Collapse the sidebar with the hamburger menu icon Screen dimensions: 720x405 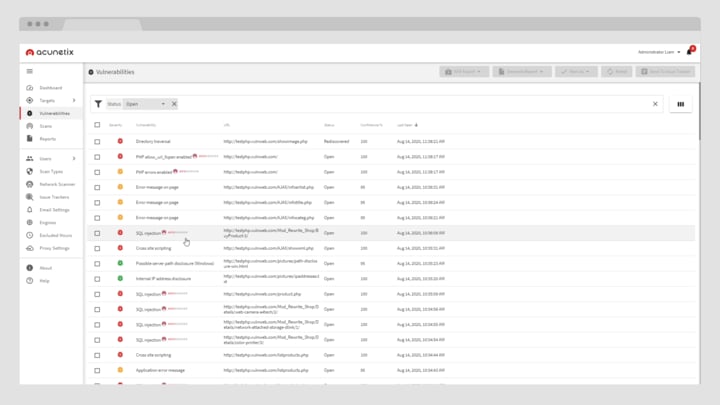30,71
